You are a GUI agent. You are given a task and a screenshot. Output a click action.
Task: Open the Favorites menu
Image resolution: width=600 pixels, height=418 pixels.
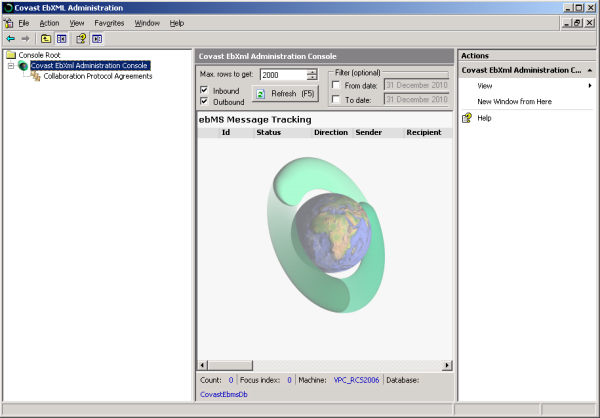coord(109,23)
